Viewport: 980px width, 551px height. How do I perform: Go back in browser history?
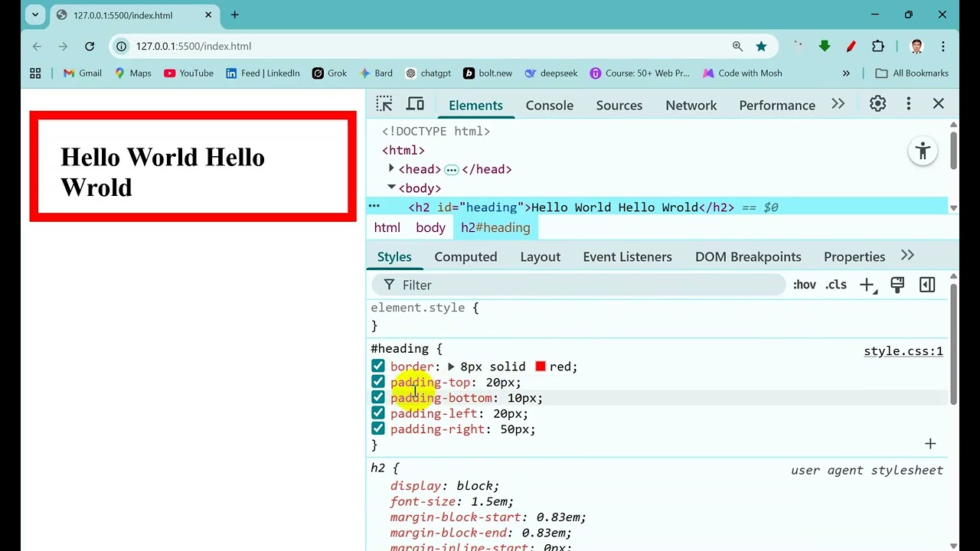click(x=37, y=46)
